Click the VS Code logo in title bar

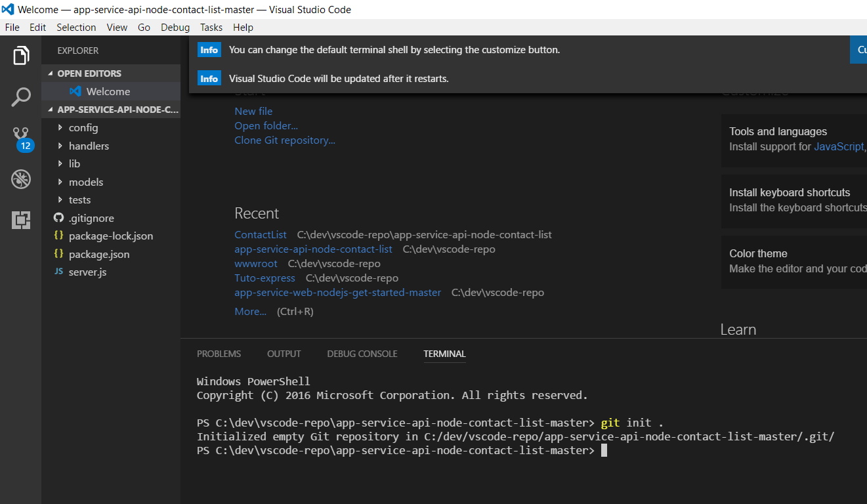[x=8, y=9]
